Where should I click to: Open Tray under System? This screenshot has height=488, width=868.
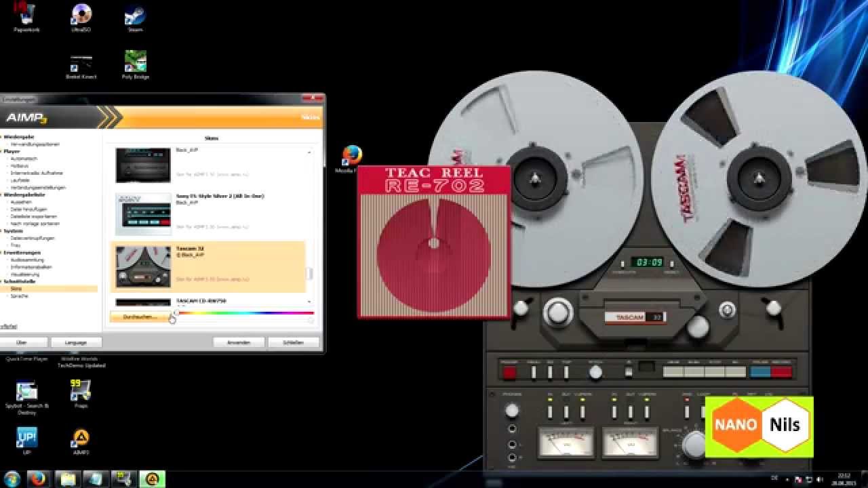(15, 245)
